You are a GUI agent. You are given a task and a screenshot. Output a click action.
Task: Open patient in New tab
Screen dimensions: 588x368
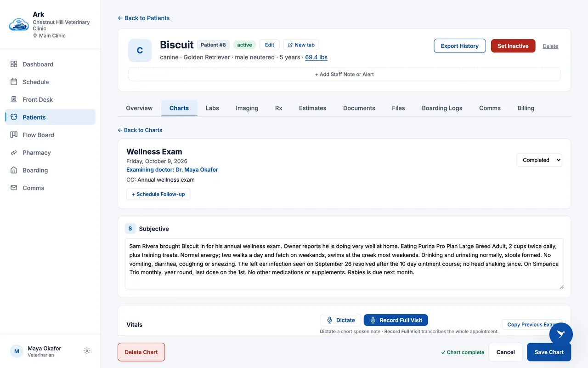click(301, 45)
